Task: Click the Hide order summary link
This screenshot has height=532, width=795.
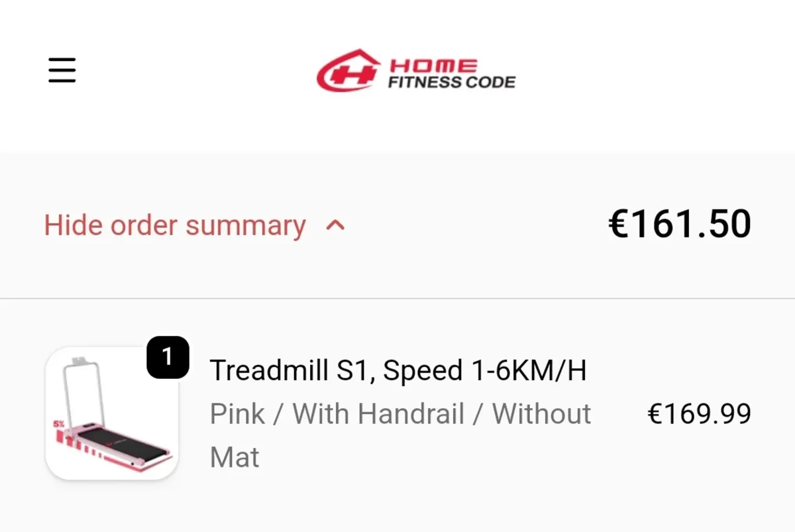Action: point(175,226)
